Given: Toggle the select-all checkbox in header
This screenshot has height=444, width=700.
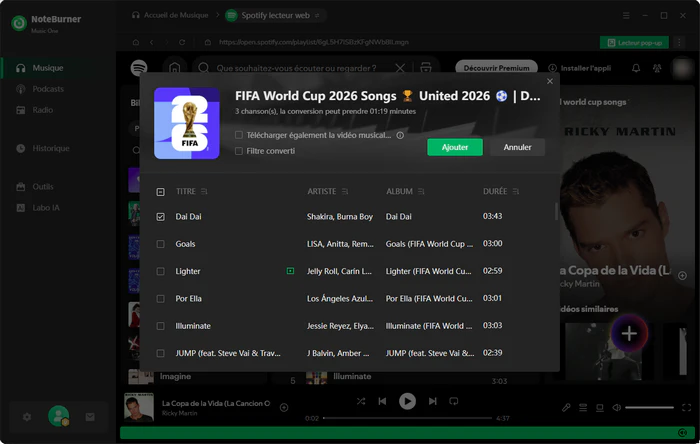Looking at the screenshot, I should pyautogui.click(x=161, y=192).
